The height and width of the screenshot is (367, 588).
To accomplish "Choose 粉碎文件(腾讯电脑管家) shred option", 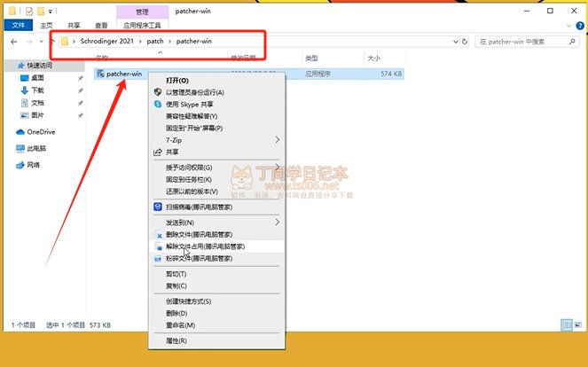I will [216, 259].
